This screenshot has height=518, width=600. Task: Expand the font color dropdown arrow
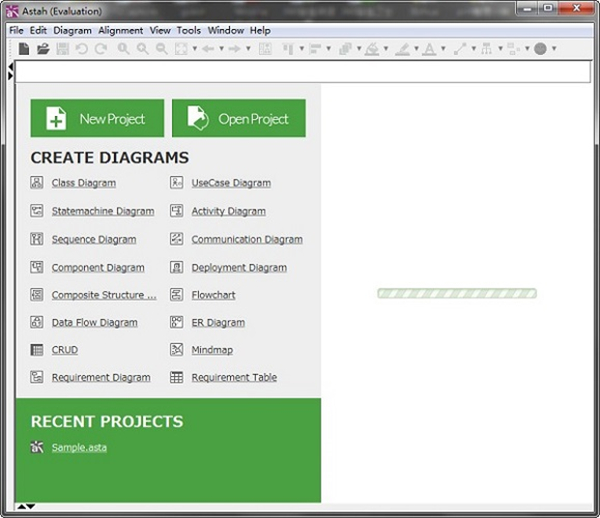pos(442,49)
